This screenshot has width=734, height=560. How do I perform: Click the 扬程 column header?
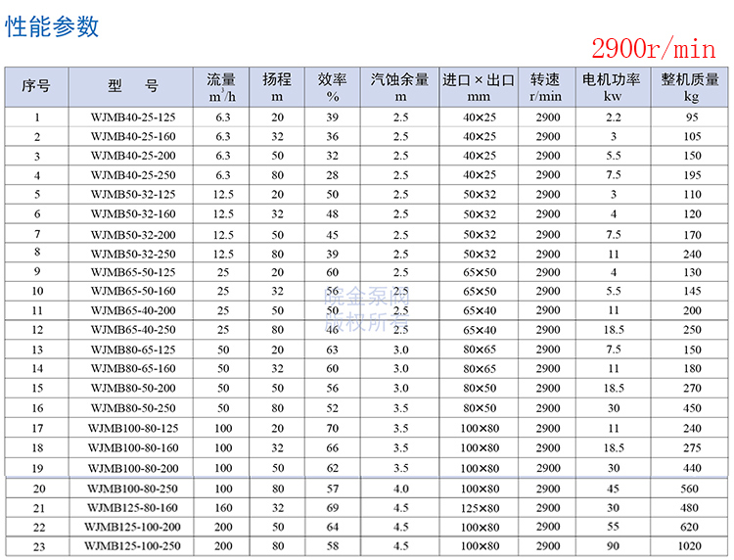click(277, 87)
